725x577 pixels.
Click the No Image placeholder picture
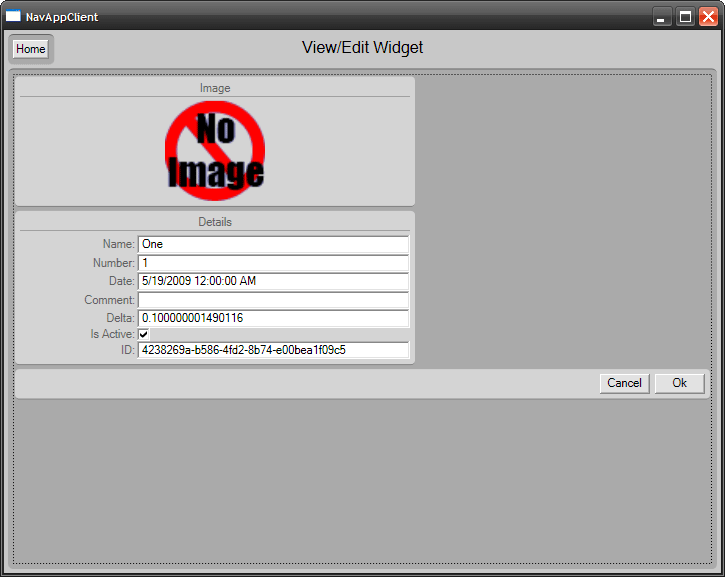click(215, 151)
